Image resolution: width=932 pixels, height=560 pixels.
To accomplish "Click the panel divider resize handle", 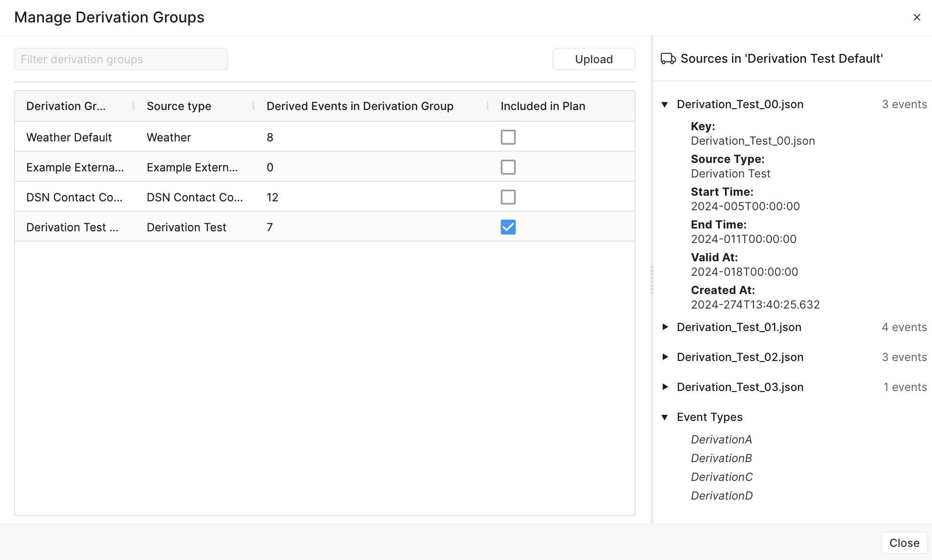I will [651, 280].
